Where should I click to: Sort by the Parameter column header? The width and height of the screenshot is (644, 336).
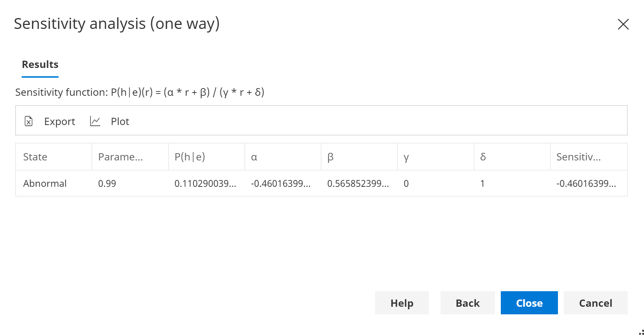click(x=120, y=157)
